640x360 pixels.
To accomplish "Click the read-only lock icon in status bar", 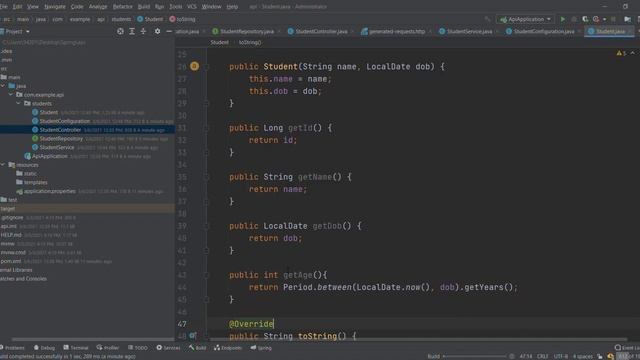I will coord(600,356).
